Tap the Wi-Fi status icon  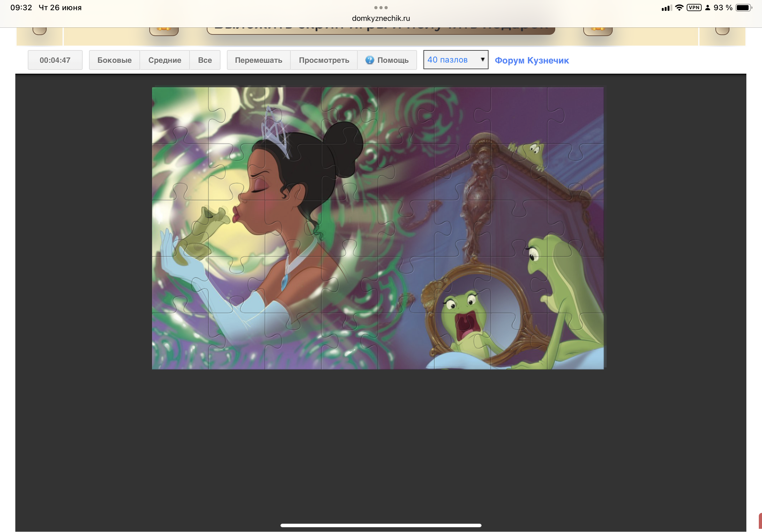[679, 8]
